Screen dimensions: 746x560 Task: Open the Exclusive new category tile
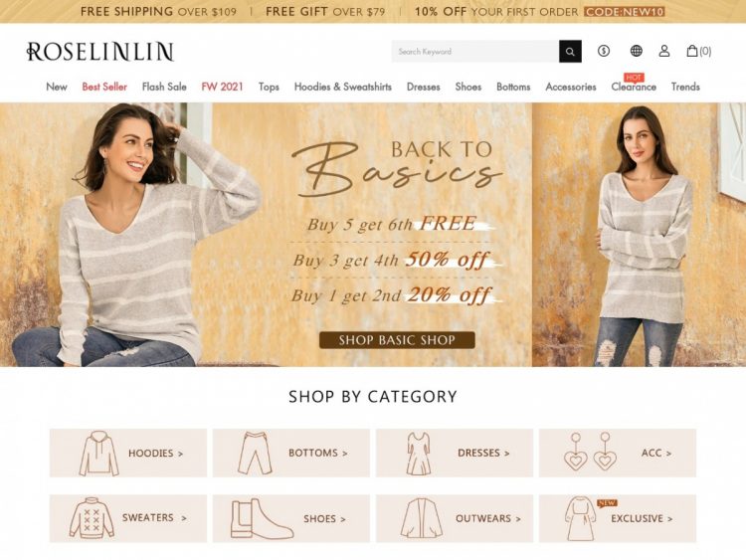coord(618,518)
